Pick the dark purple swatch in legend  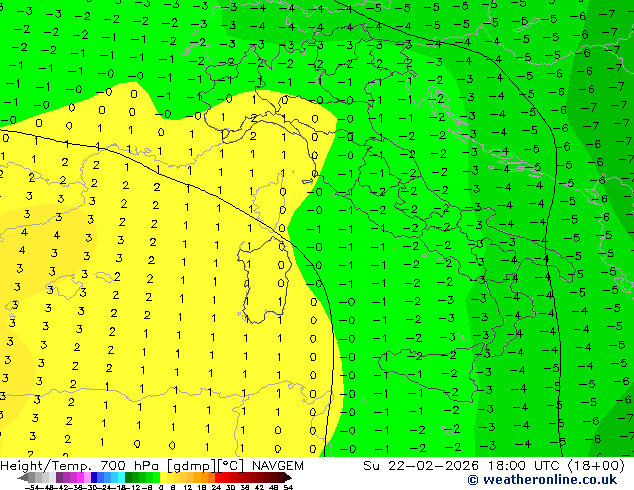tap(59, 477)
